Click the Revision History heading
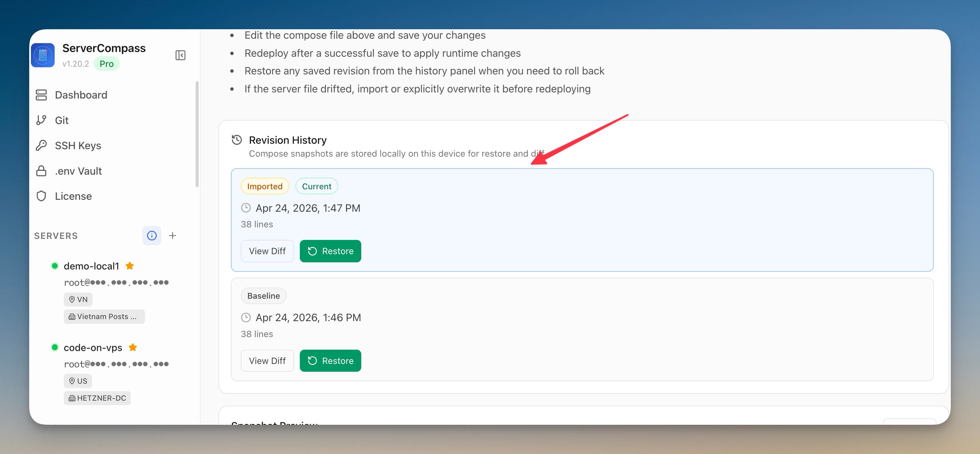 pos(288,140)
